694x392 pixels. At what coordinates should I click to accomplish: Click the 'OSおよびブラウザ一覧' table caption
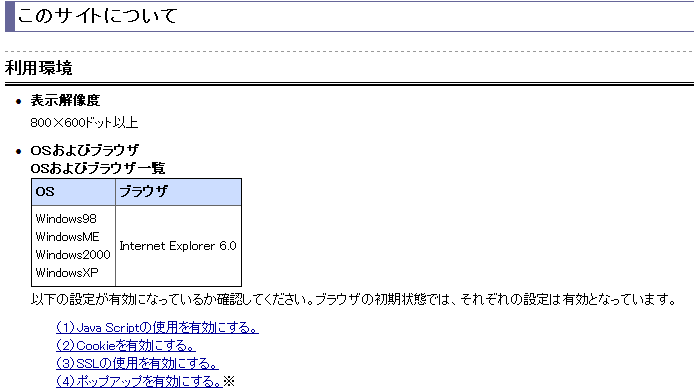[x=98, y=168]
